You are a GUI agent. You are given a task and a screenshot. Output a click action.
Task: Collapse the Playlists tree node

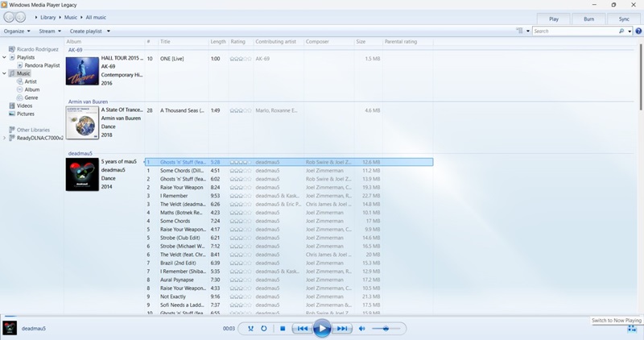click(x=5, y=57)
